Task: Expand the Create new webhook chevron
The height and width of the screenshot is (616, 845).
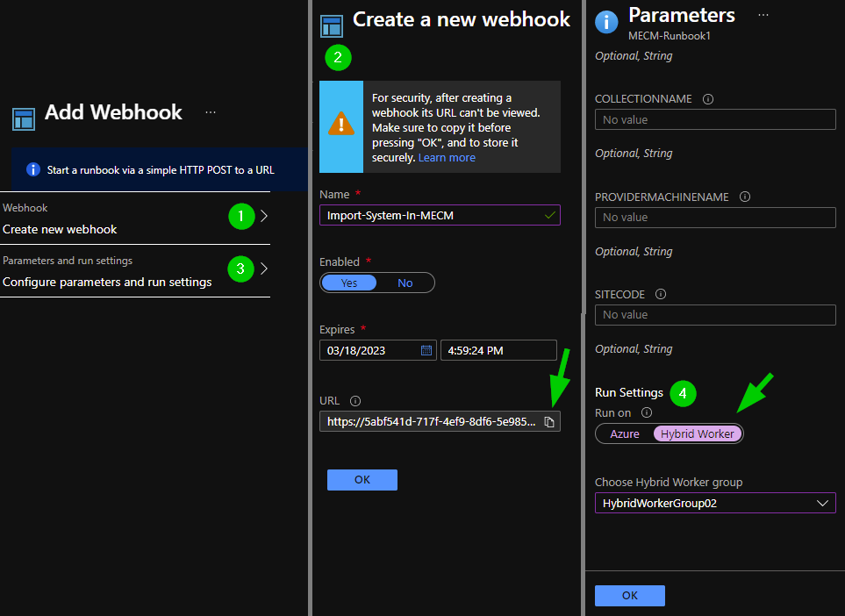Action: tap(264, 216)
